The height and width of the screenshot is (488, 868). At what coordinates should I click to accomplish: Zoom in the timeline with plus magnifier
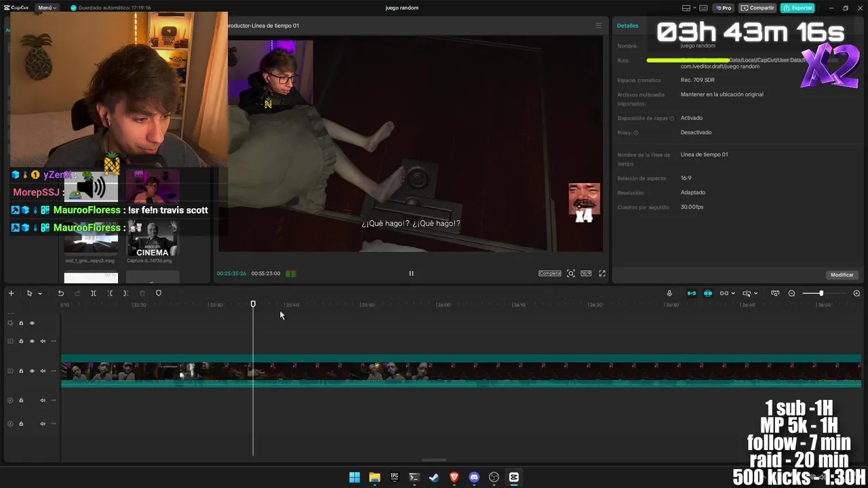click(x=856, y=293)
